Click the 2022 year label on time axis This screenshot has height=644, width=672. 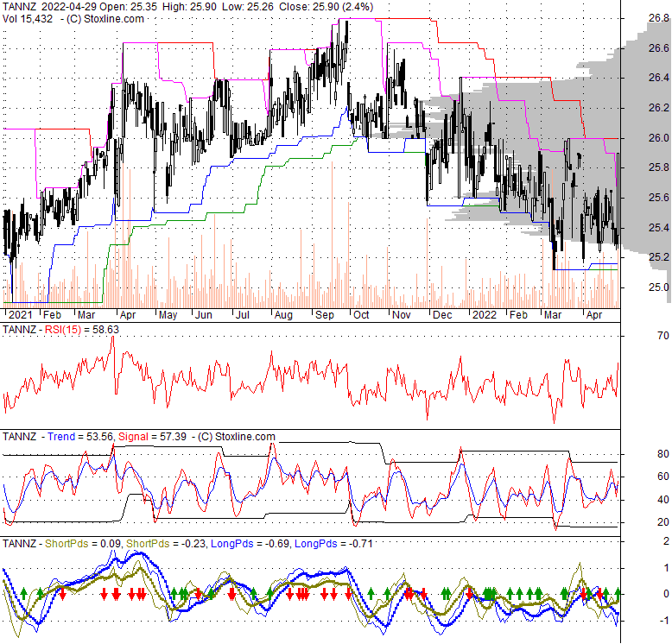pyautogui.click(x=485, y=315)
